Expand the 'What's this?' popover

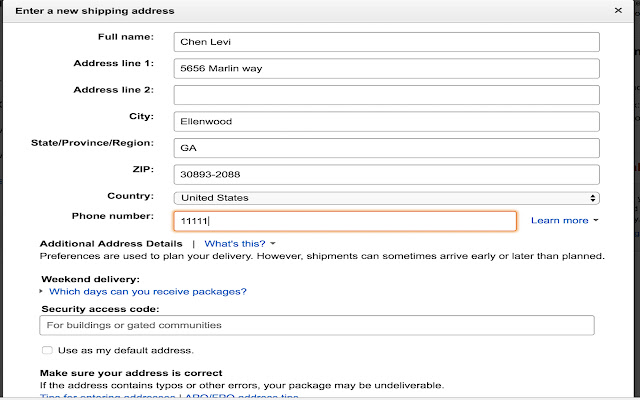click(239, 243)
